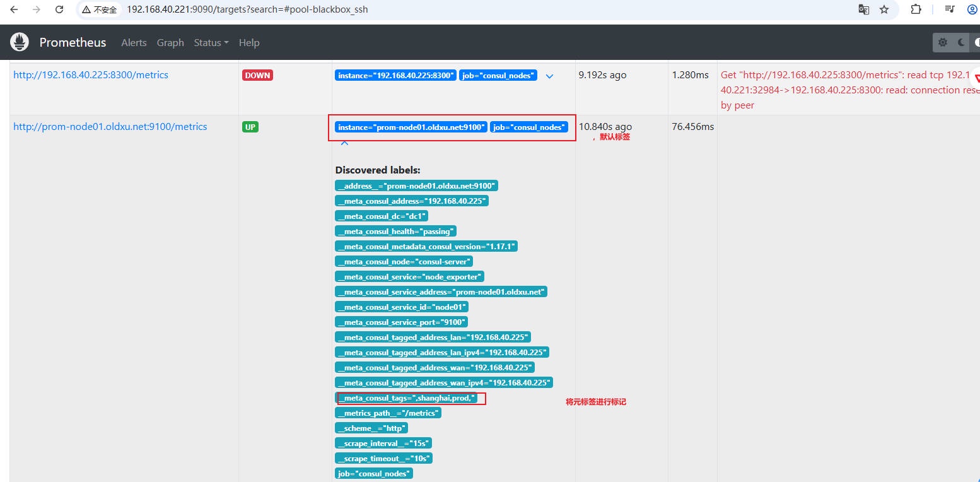This screenshot has height=482, width=980.
Task: Click the translate page icon
Action: coord(863,9)
